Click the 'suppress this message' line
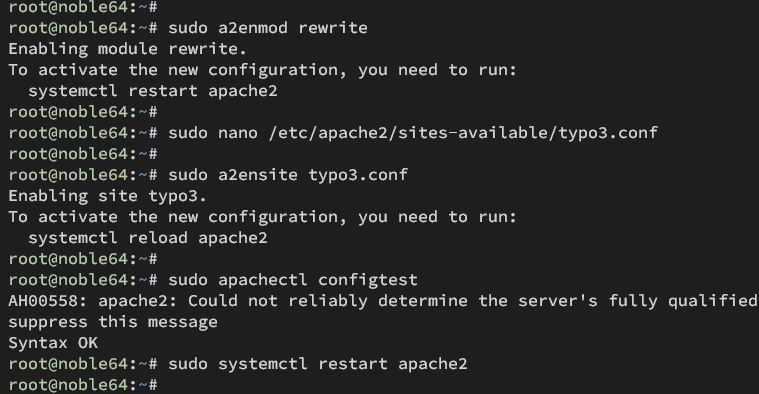This screenshot has width=759, height=394. pyautogui.click(x=113, y=322)
